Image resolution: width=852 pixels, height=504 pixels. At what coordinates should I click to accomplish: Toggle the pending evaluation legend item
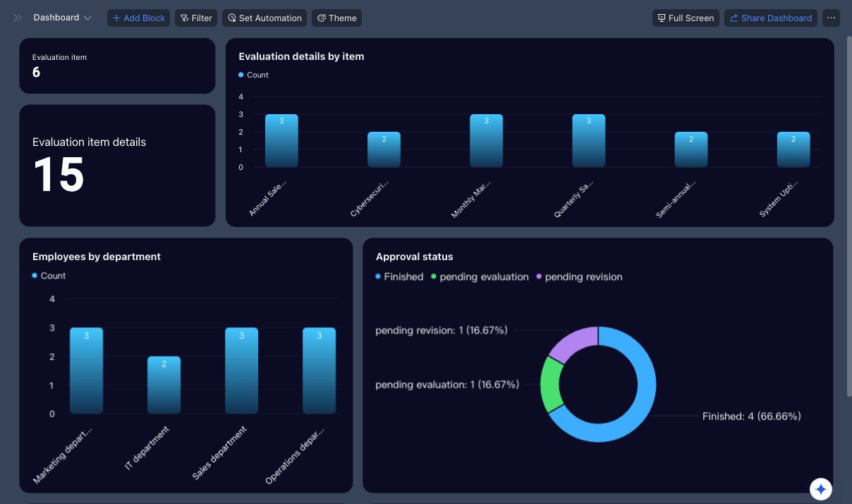[x=480, y=277]
